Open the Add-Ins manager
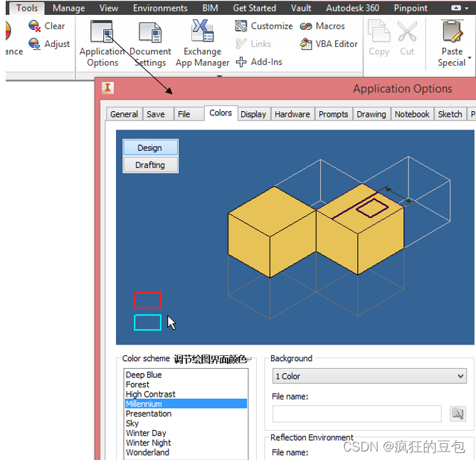The width and height of the screenshot is (476, 460). [241, 62]
